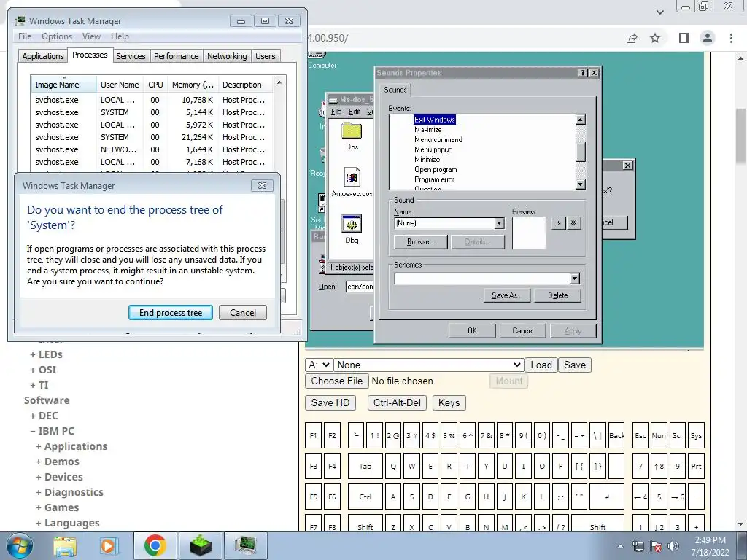The image size is (747, 560).
Task: Click the browser bookmark star icon
Action: click(x=656, y=38)
